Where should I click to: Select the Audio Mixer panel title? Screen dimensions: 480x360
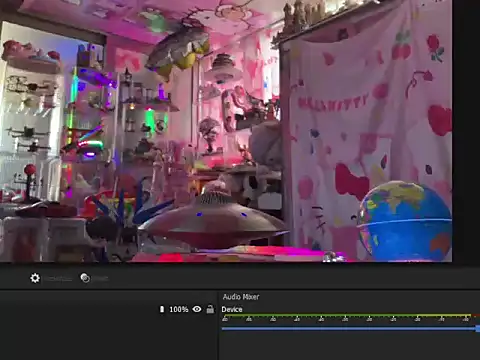click(x=241, y=297)
